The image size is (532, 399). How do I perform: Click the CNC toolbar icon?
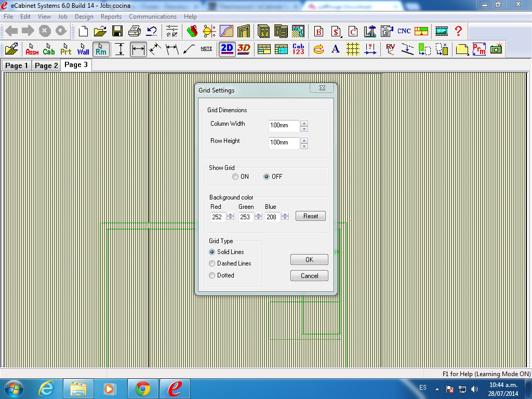[x=404, y=31]
